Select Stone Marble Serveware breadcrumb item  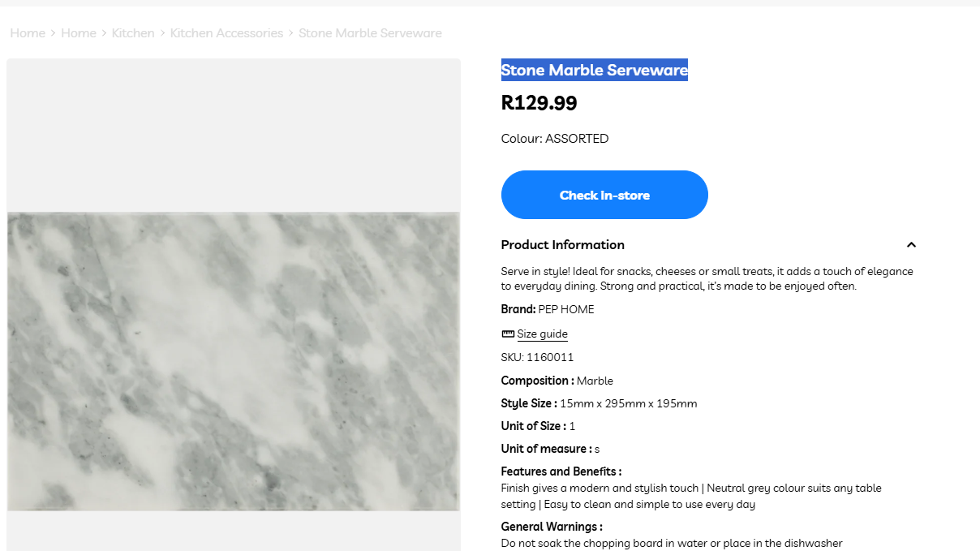coord(370,33)
